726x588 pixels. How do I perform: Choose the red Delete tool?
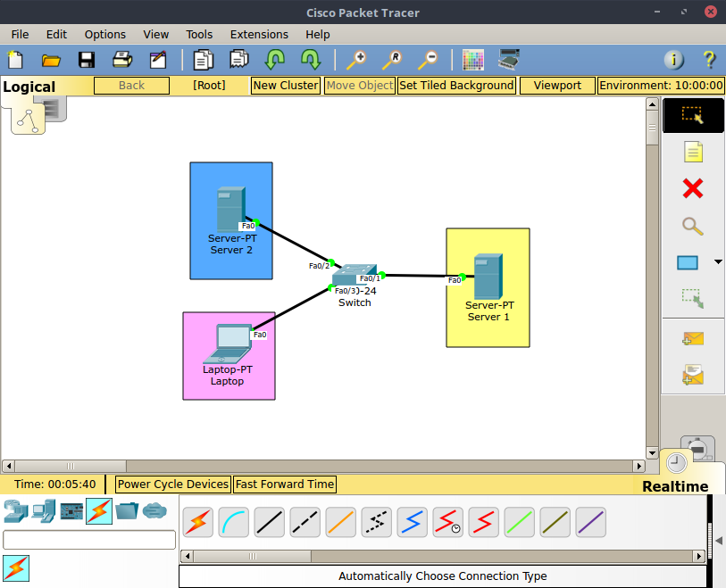coord(693,189)
